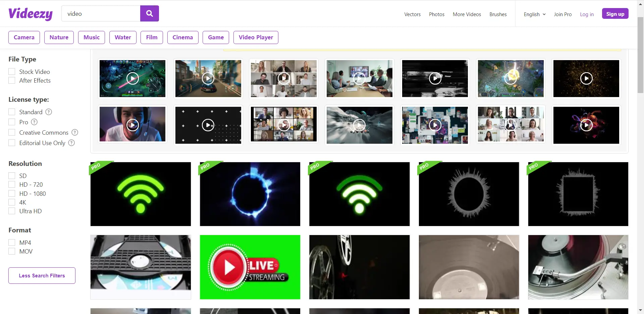Click the play icon on the video conference grid thumbnail

tap(283, 78)
